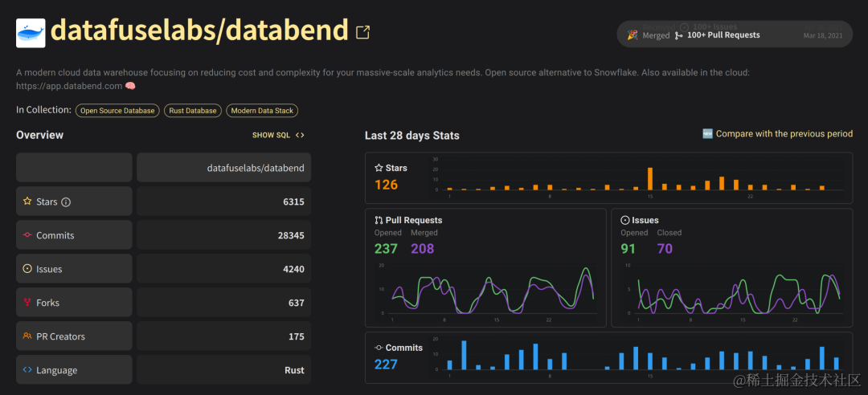868x395 pixels.
Task: Click the Databend whale logo
Action: (x=31, y=33)
